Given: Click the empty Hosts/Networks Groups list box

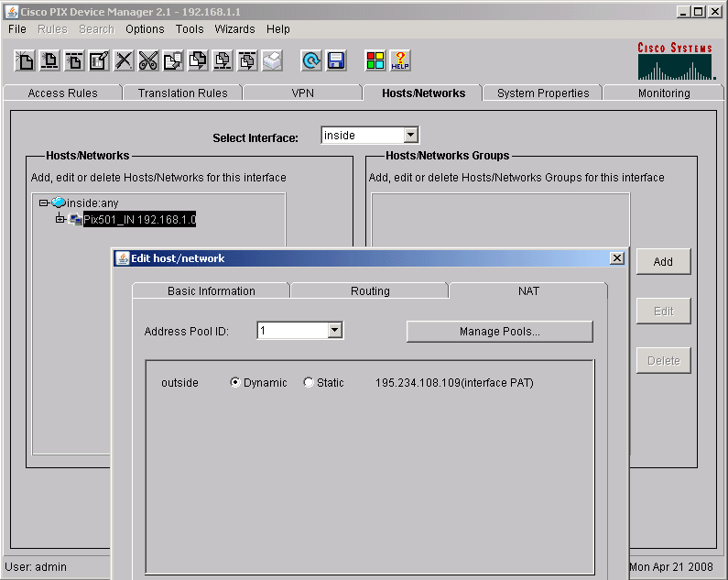Looking at the screenshot, I should click(500, 220).
